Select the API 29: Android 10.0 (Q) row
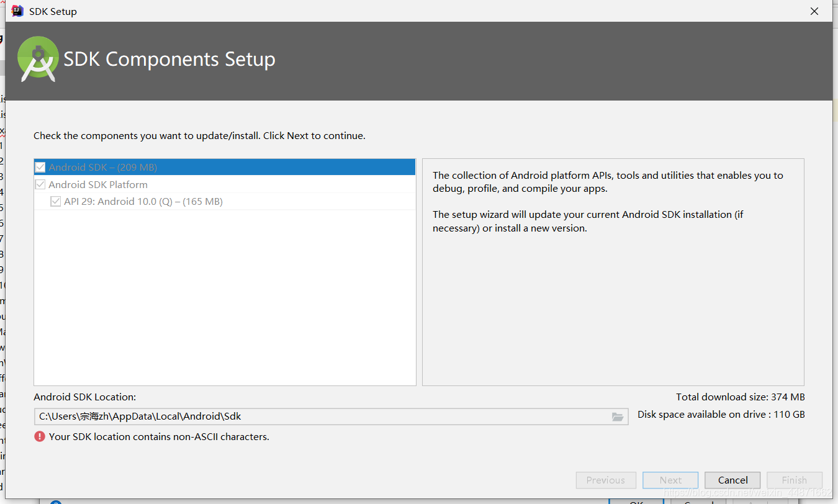Screen dimensions: 838x504 coord(225,201)
